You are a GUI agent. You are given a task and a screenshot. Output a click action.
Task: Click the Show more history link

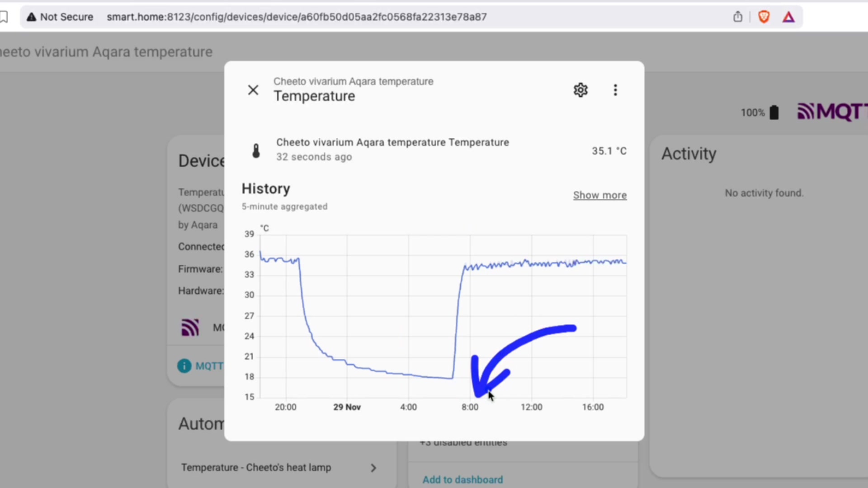(599, 195)
